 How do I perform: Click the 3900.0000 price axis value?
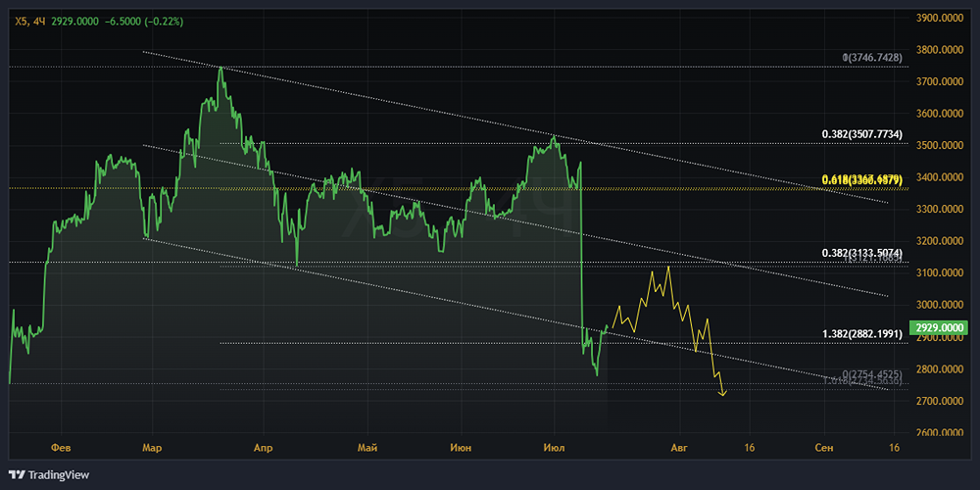tap(939, 18)
